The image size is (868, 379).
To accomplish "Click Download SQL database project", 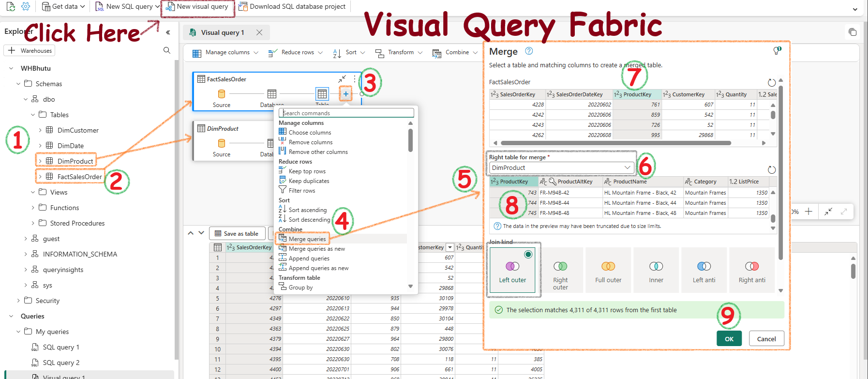I will click(292, 7).
